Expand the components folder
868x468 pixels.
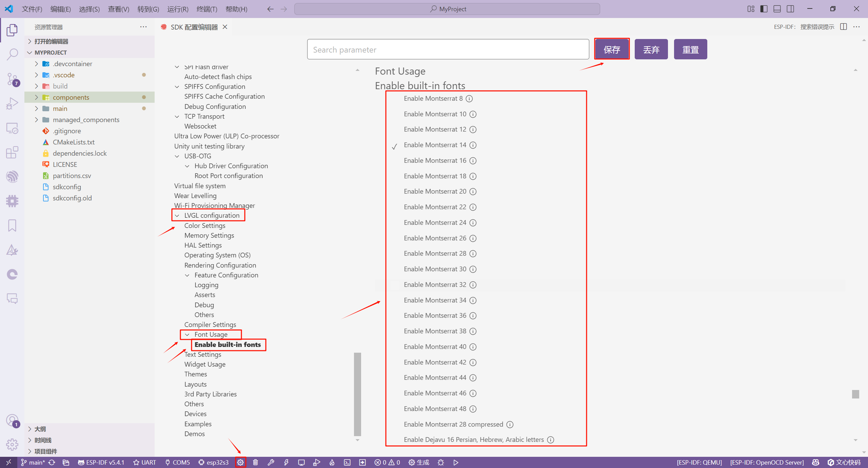[x=36, y=97]
